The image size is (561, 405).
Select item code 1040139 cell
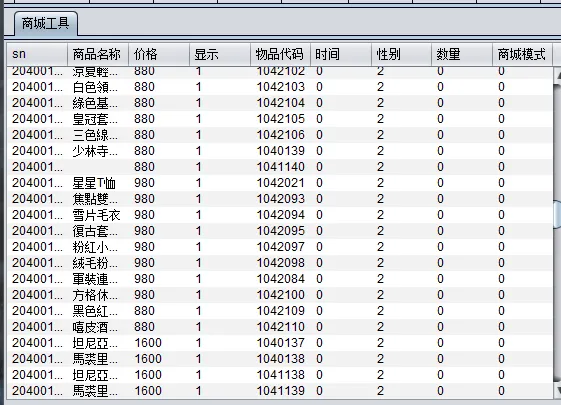click(x=280, y=151)
